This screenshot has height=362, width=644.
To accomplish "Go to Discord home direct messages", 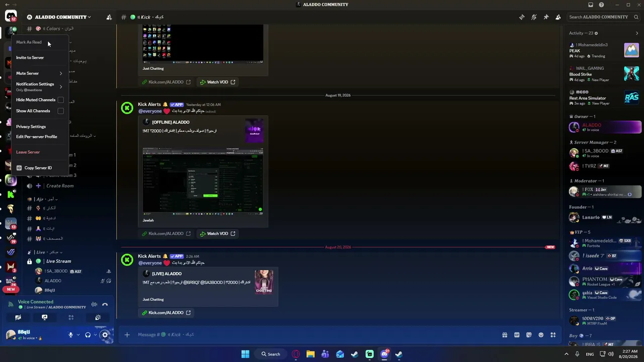I will 11,17.
